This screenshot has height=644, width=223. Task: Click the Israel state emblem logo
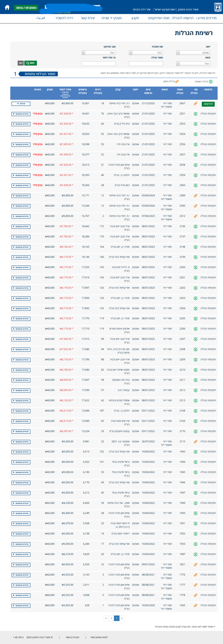tap(217, 7)
